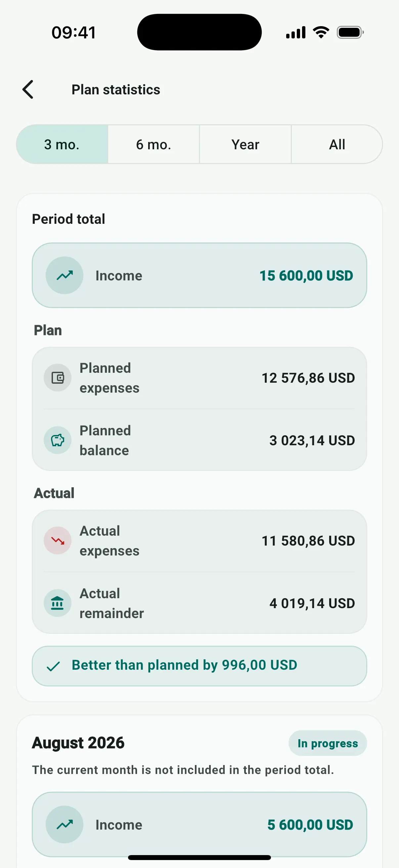Click the red Actual expenses downtrend icon
The height and width of the screenshot is (868, 399).
coord(58,541)
